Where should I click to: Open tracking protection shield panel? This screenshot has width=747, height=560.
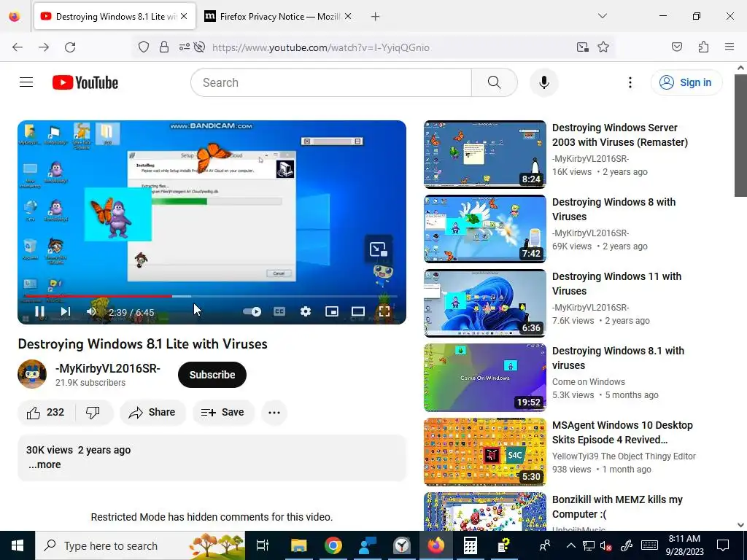pos(144,47)
